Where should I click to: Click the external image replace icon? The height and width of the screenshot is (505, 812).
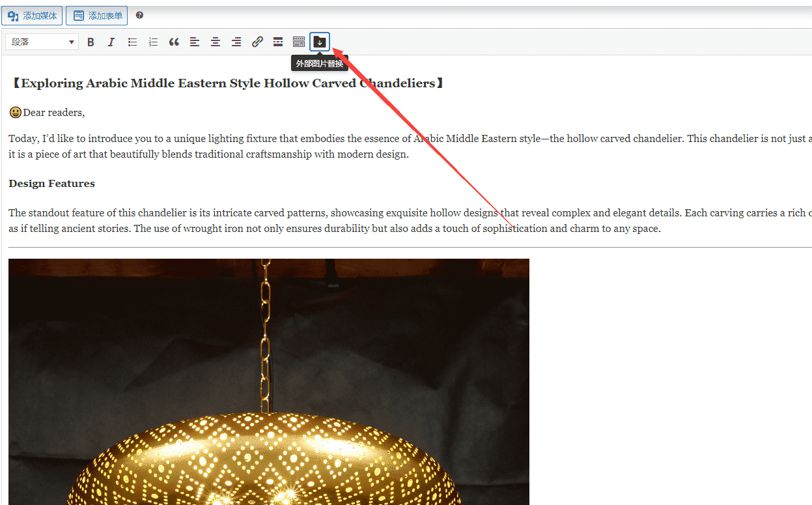(320, 42)
